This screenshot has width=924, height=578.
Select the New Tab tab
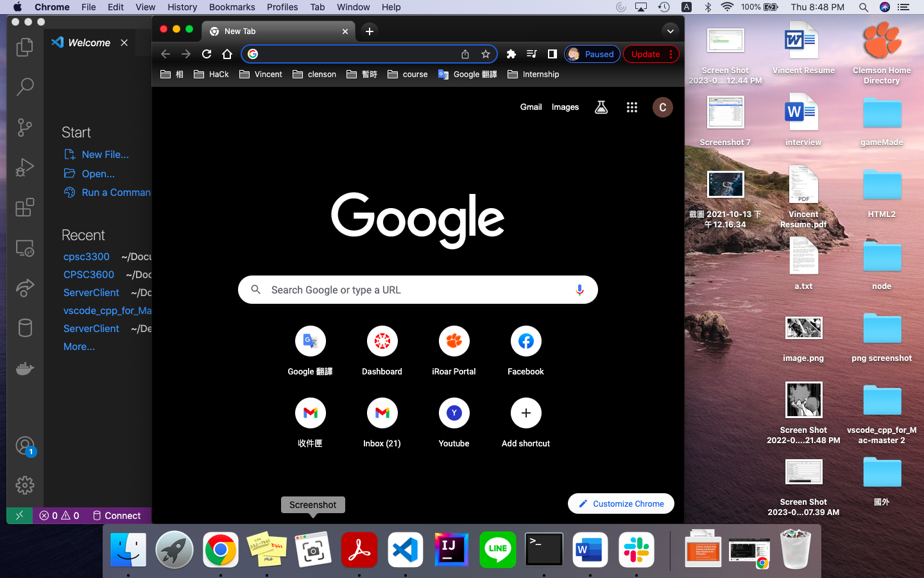coord(276,31)
